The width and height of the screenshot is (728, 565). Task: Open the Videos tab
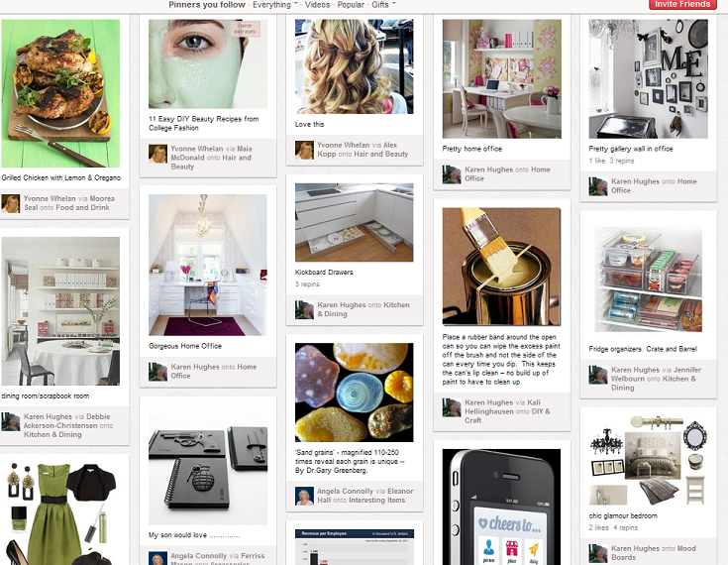318,5
